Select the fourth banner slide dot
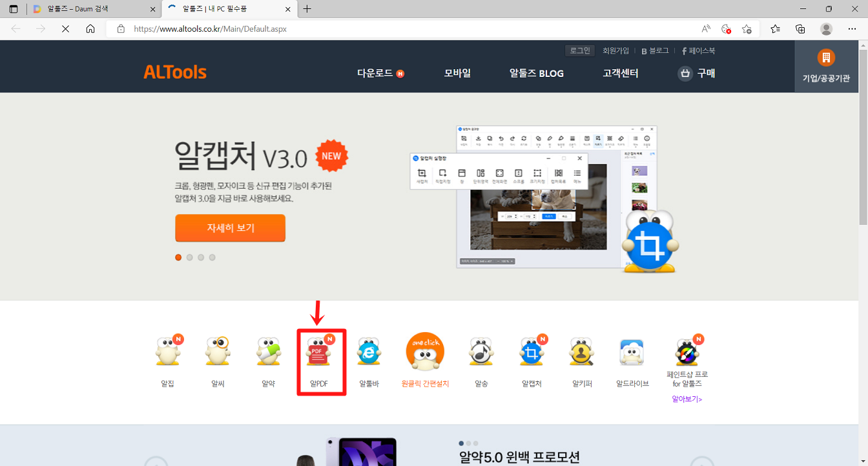The width and height of the screenshot is (868, 466). click(212, 257)
